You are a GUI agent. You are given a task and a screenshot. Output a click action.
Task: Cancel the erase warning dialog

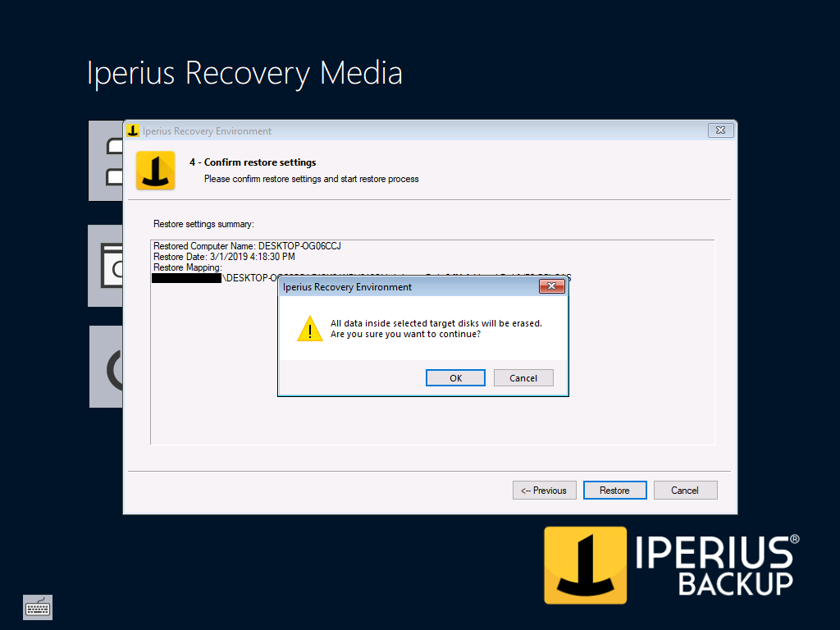(523, 377)
